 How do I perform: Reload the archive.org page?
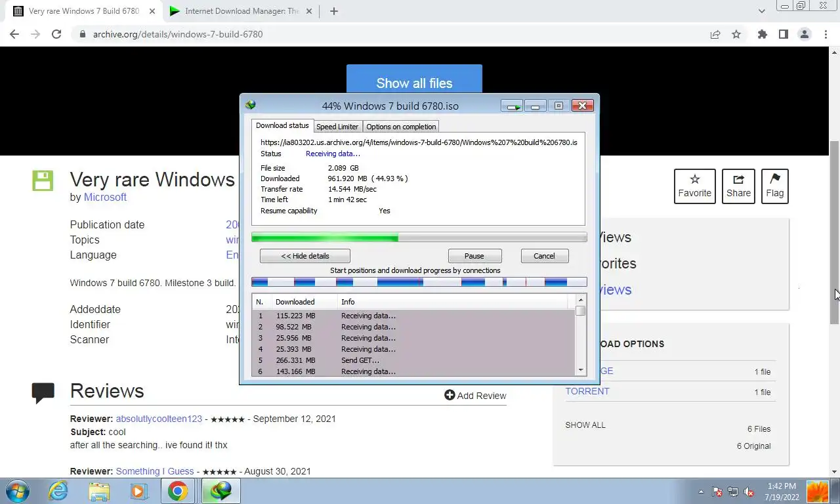[x=56, y=34]
